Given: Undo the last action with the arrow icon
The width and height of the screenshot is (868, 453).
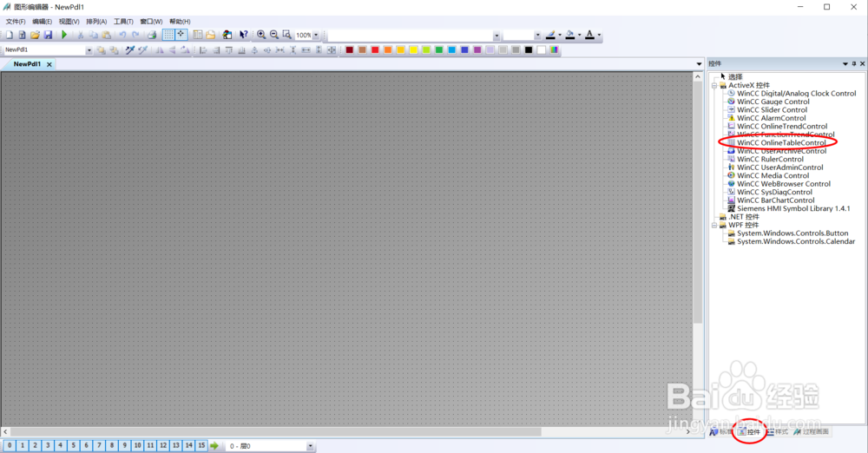Looking at the screenshot, I should click(122, 35).
